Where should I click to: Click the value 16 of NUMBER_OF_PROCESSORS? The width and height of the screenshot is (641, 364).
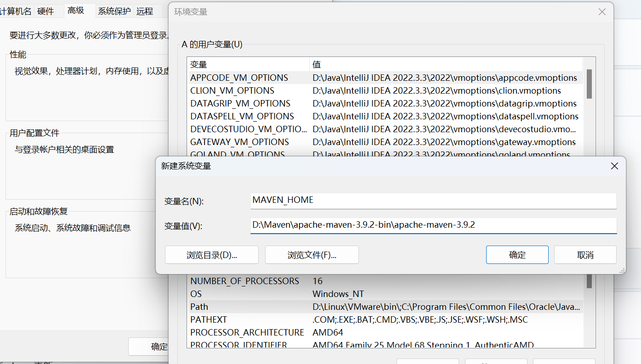coord(318,281)
